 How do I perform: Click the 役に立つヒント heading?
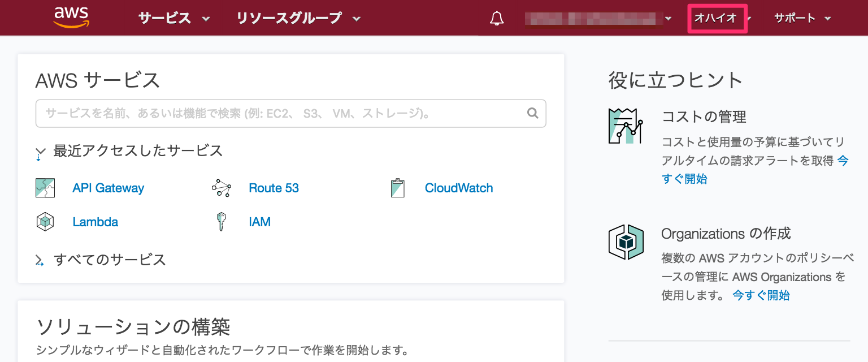click(676, 80)
